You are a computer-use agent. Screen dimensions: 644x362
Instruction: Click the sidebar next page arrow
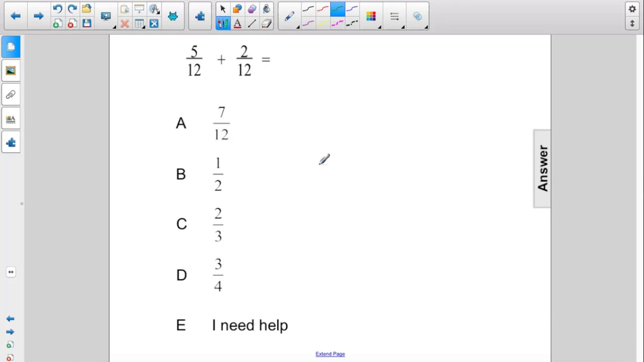pos(10,332)
